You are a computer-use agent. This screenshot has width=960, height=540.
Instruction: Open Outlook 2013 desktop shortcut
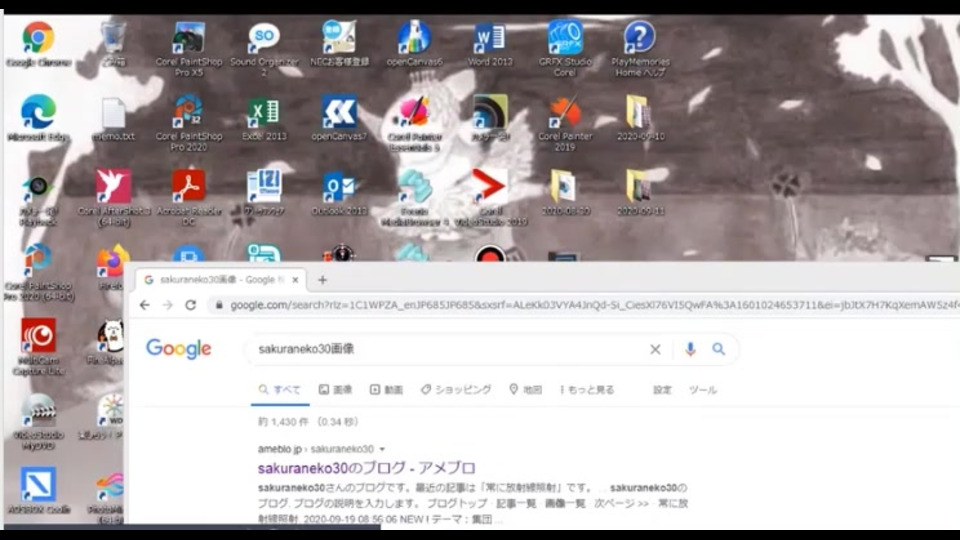click(339, 192)
